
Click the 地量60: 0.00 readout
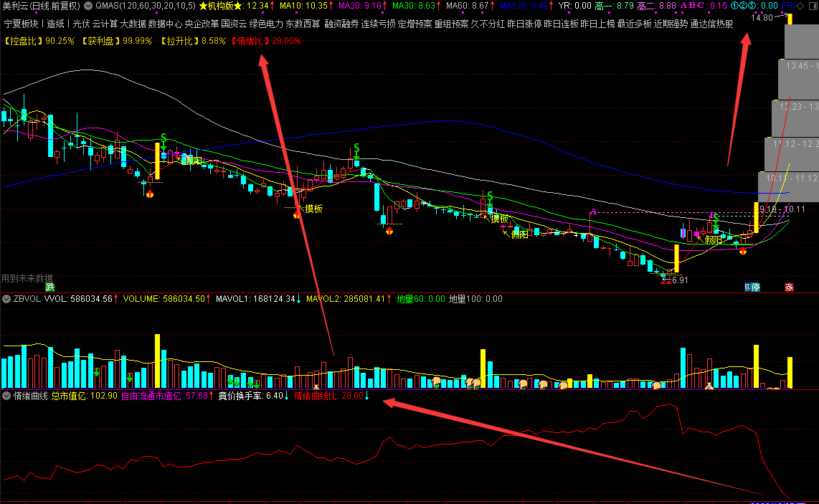pos(420,299)
